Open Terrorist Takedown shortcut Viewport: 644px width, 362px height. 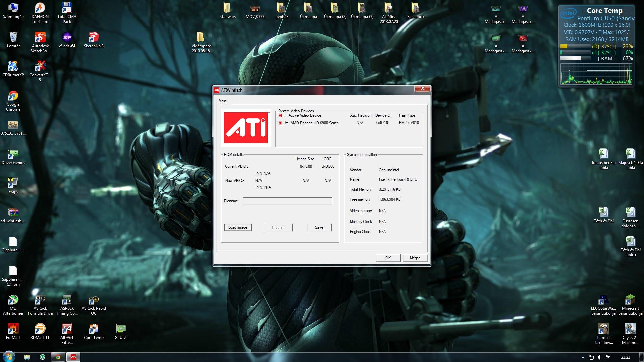[x=603, y=334]
